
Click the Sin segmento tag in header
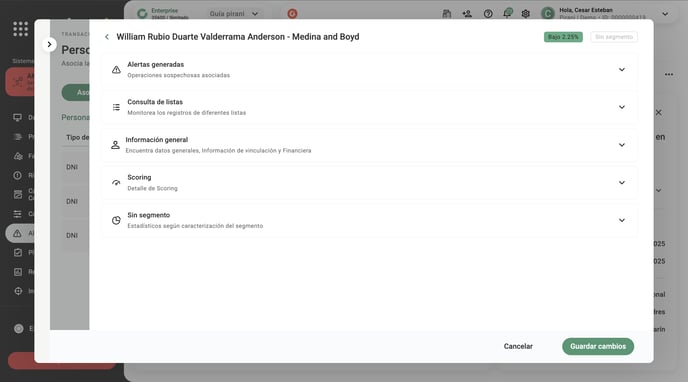coord(614,37)
